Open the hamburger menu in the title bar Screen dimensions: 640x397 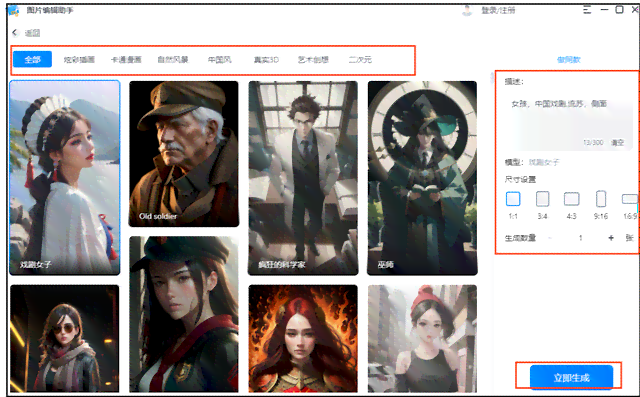pyautogui.click(x=587, y=10)
